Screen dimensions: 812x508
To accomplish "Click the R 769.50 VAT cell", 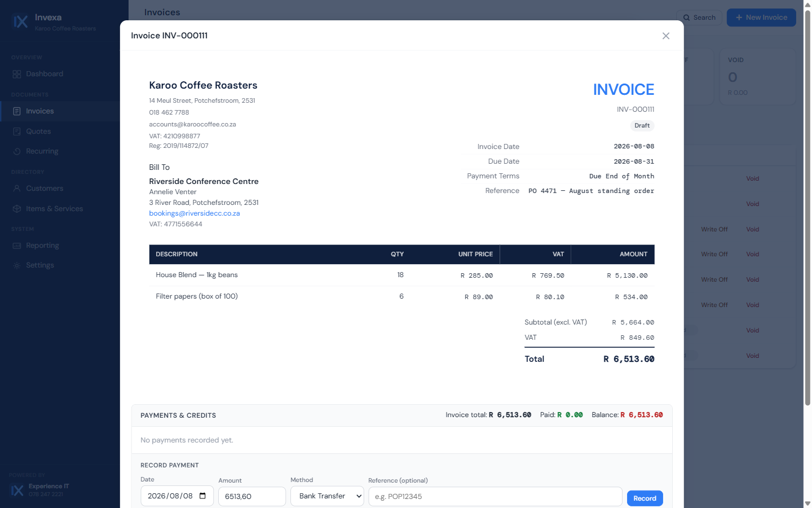I will tap(548, 275).
